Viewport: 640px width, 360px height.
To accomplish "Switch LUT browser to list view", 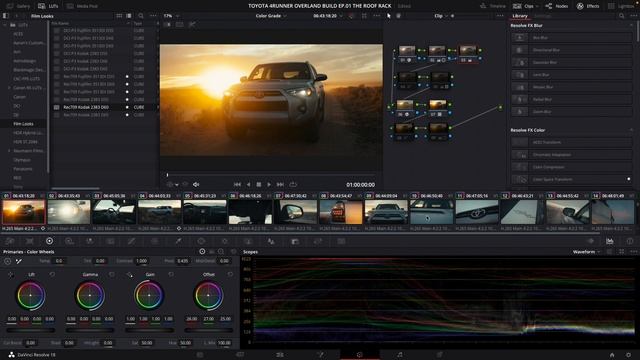I will (129, 16).
